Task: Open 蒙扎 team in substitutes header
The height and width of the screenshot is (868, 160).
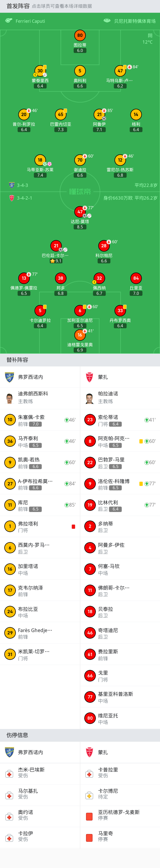Action: 103,377
